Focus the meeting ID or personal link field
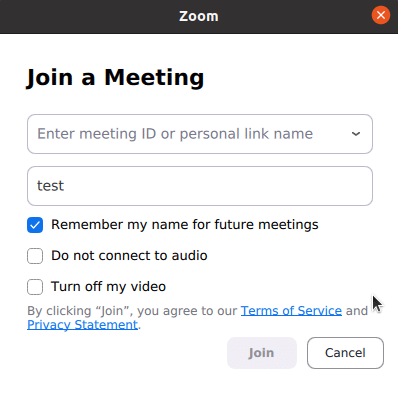The height and width of the screenshot is (399, 398). click(200, 134)
